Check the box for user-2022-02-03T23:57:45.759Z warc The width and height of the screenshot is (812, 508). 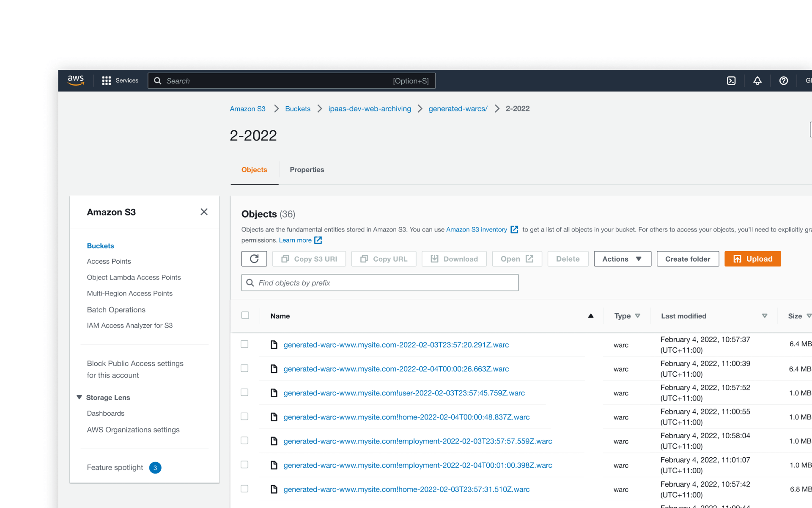(244, 392)
